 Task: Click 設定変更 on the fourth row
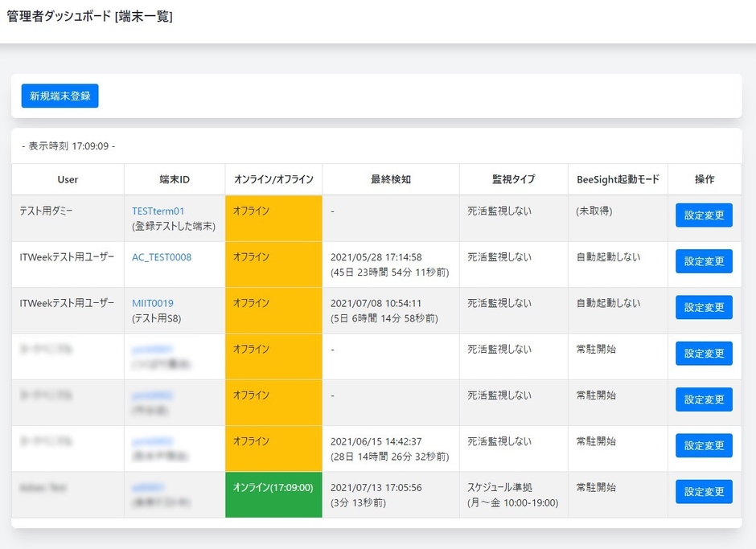coord(704,353)
